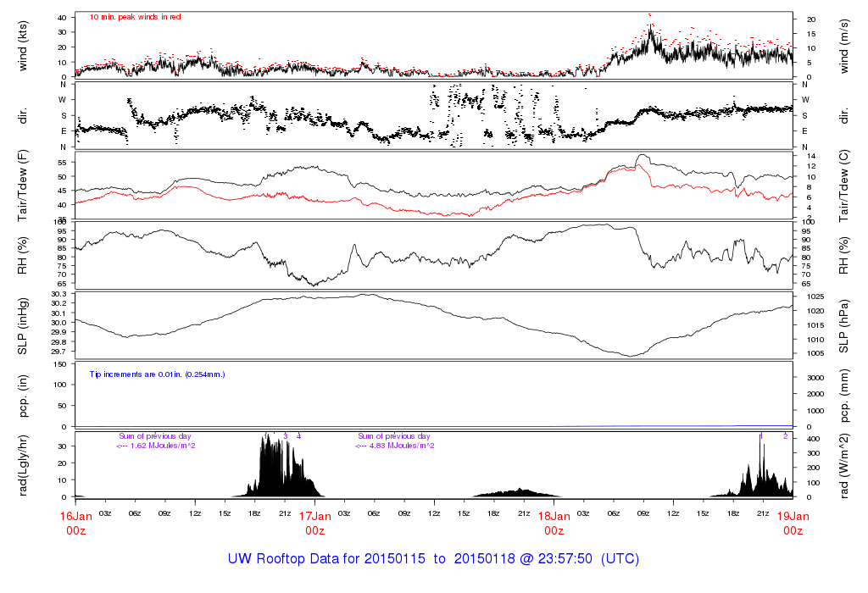Select the '29.8' pressure tick value
The image size is (868, 593).
pyautogui.click(x=58, y=342)
